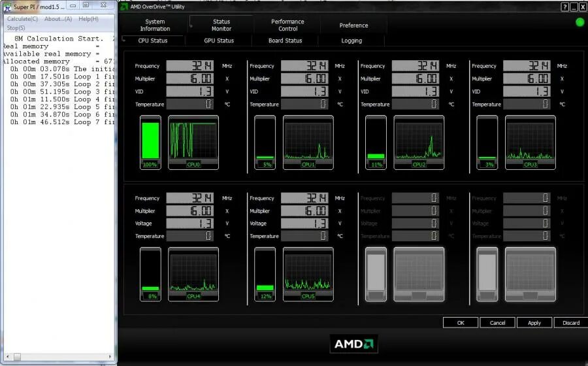Click the CPU2 frequency value field
Screen dimensions: 588x366
click(x=416, y=66)
